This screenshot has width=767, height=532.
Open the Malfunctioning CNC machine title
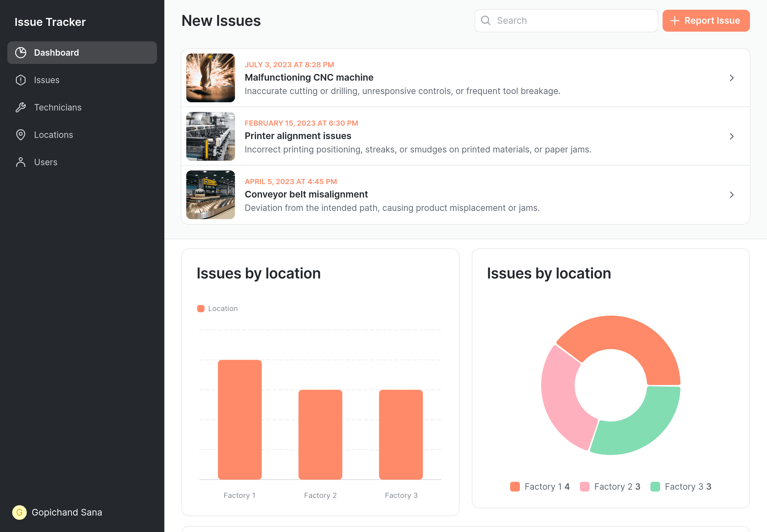[309, 77]
